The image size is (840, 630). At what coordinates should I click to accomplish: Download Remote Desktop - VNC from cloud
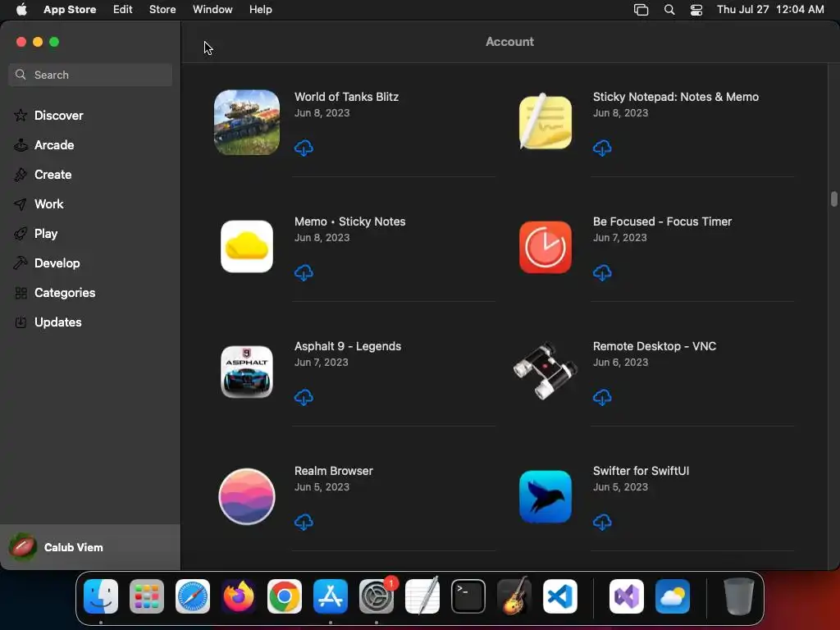(x=602, y=398)
